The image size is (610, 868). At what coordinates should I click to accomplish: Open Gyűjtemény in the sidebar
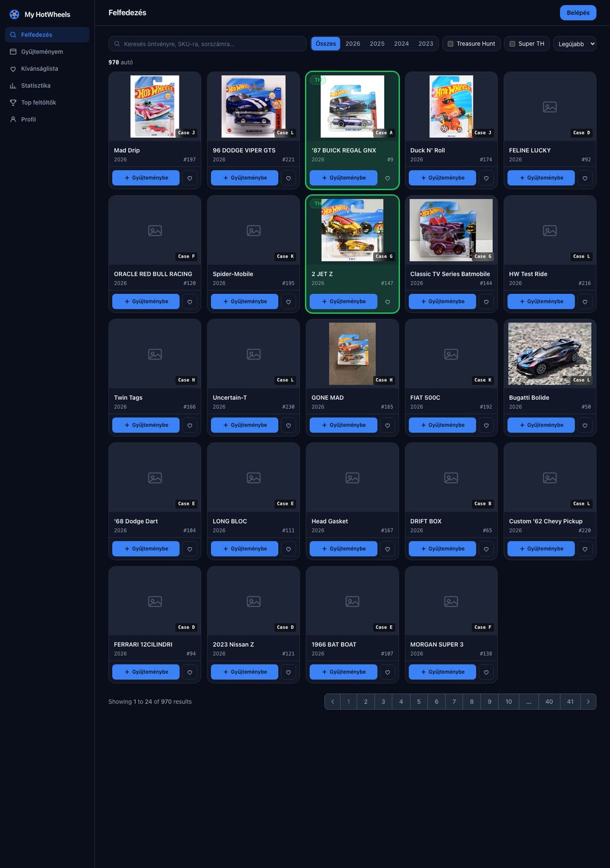[47, 52]
